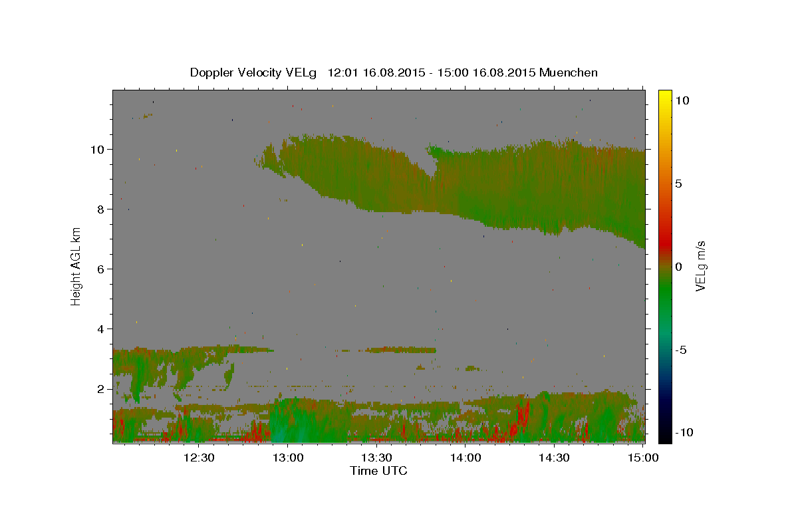Click the 14:00 time tick label
Screen dimensions: 798x532
465,458
